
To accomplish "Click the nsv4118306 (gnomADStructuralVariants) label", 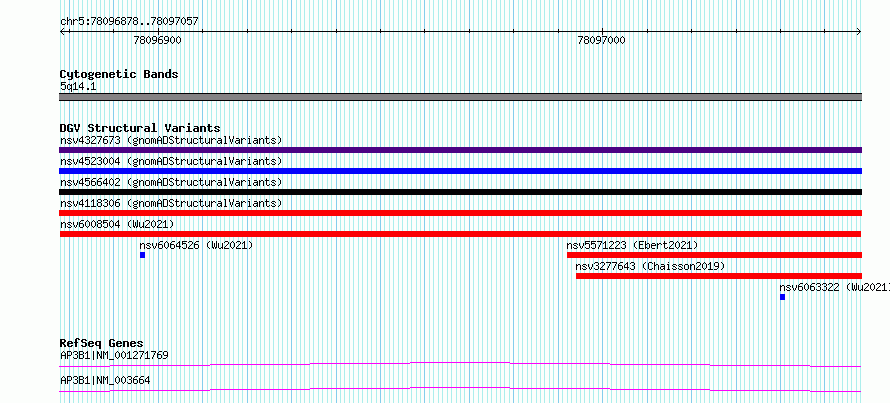I will pyautogui.click(x=171, y=203).
